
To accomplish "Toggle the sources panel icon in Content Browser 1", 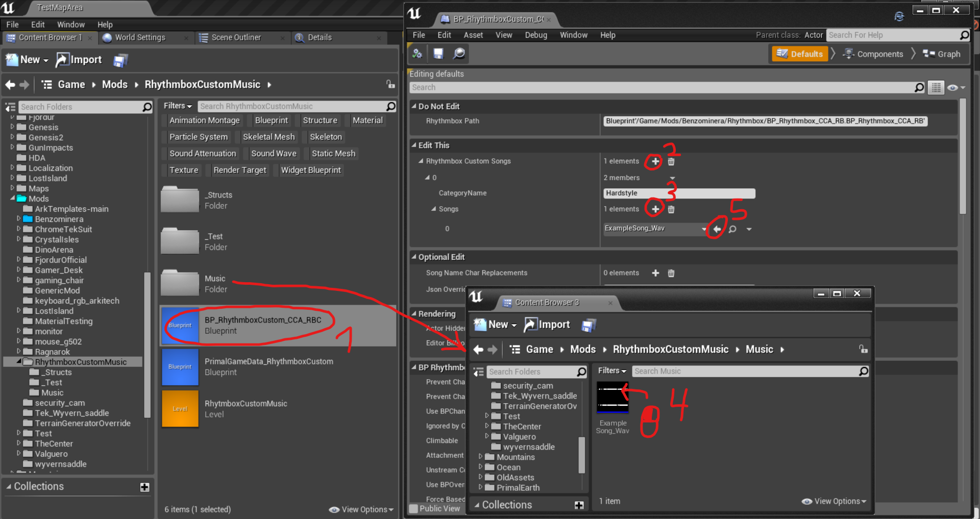I will coord(10,107).
